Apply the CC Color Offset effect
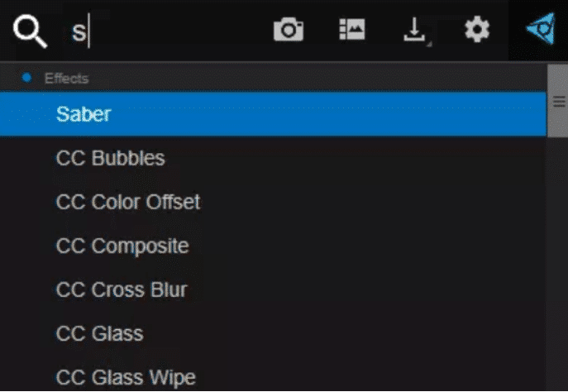Viewport: 568px width, 392px height. click(128, 202)
